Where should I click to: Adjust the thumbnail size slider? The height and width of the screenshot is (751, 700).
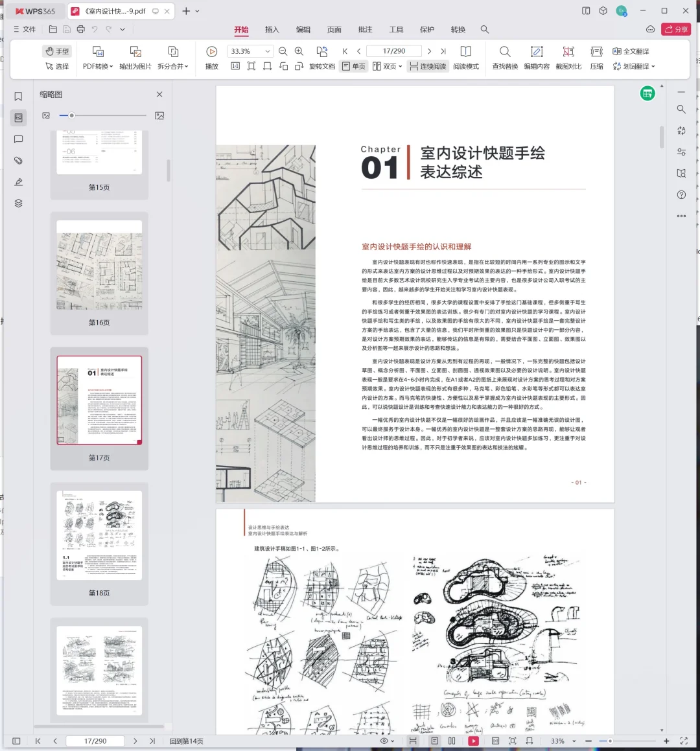[x=71, y=115]
